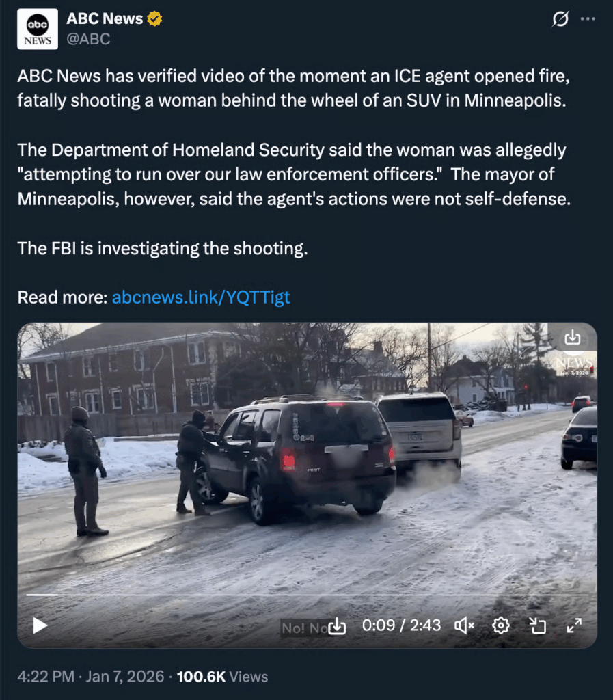Enter fullscreen with the expand arrows

[574, 625]
